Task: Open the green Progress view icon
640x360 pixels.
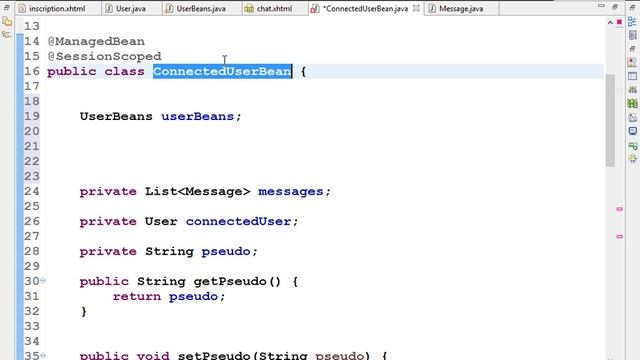Action: pos(632,145)
